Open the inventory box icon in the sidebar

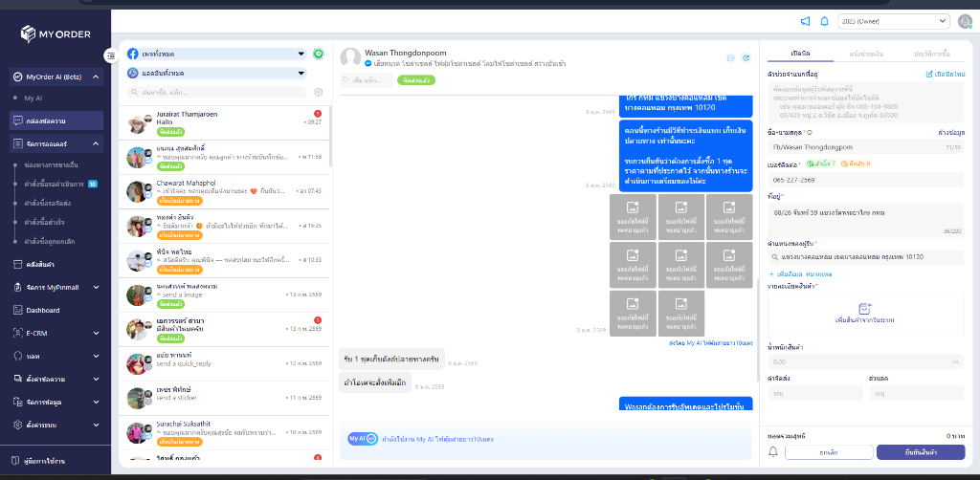17,264
